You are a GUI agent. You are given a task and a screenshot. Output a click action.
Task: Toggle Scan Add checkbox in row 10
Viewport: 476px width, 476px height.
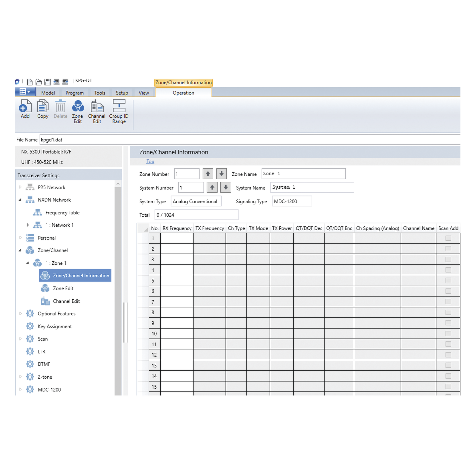(448, 334)
